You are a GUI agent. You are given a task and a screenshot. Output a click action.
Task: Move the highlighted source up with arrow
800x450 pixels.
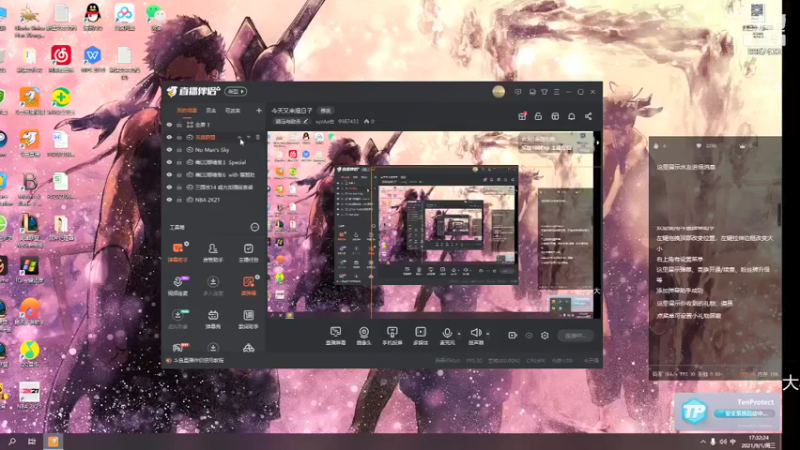240,137
